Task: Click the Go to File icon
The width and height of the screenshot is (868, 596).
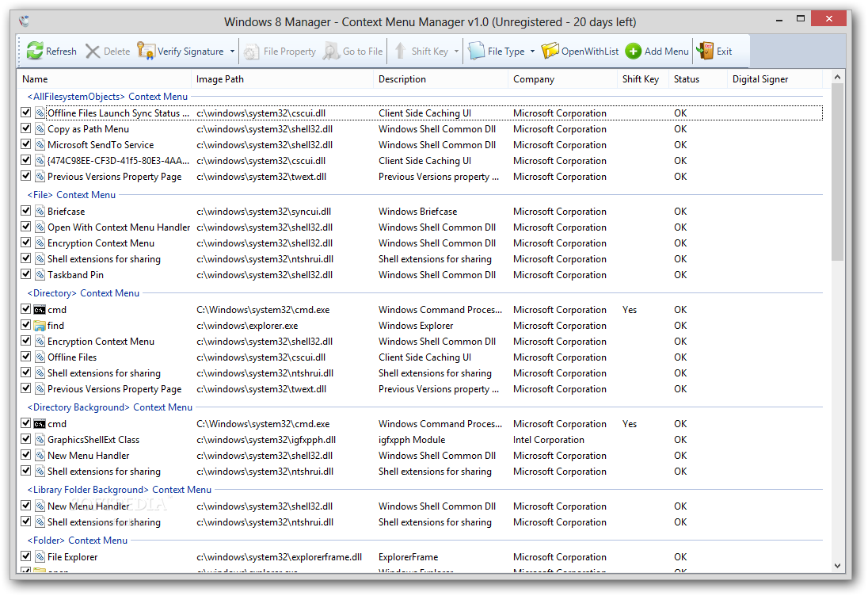Action: pos(331,52)
